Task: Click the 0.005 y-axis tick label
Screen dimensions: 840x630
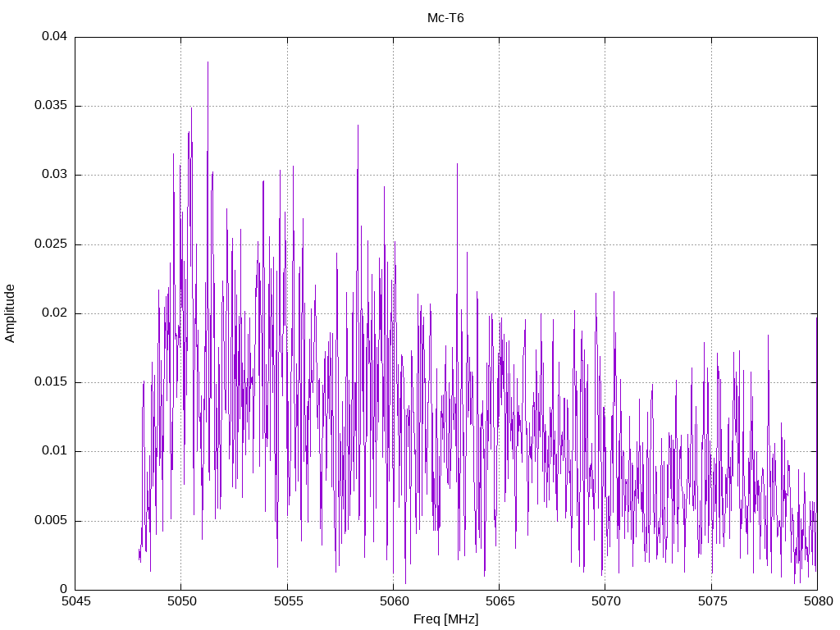Action: pos(51,520)
